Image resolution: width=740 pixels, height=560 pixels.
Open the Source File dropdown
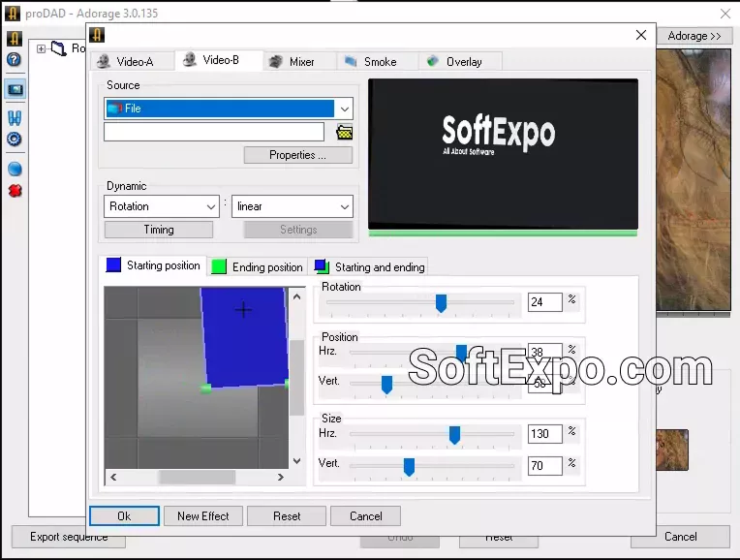tap(345, 109)
